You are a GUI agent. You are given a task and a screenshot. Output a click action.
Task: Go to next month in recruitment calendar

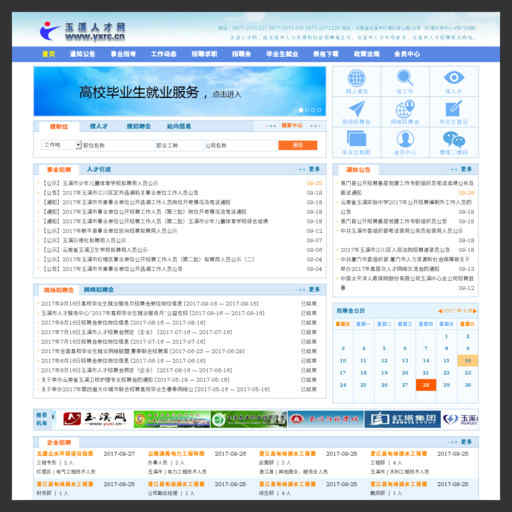[x=475, y=311]
